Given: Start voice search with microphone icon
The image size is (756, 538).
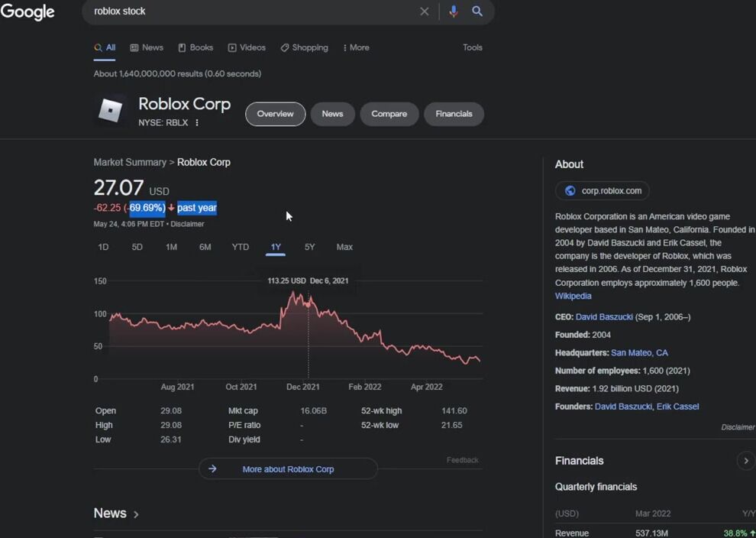Looking at the screenshot, I should pos(454,11).
